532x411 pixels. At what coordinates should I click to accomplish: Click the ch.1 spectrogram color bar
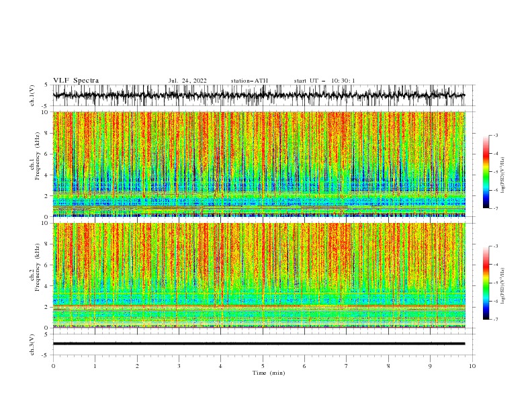click(x=486, y=172)
